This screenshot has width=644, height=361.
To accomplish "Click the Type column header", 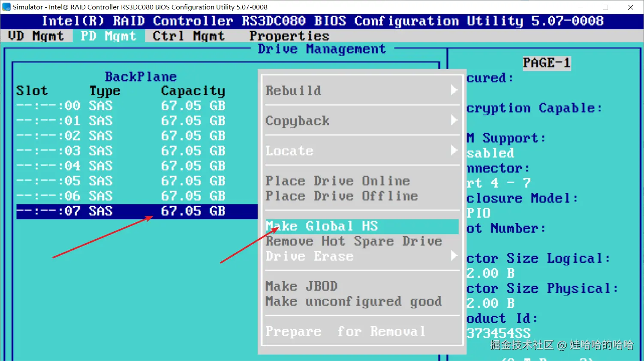I will coord(105,91).
